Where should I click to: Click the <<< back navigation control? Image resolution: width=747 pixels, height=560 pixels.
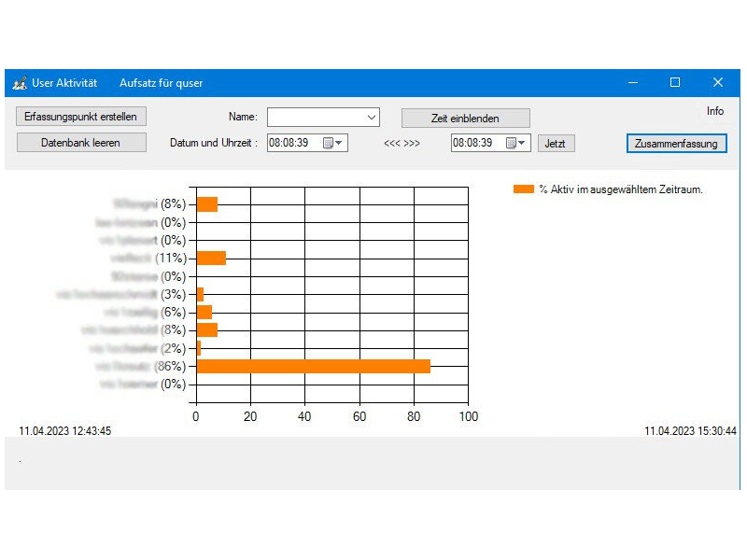pos(391,143)
